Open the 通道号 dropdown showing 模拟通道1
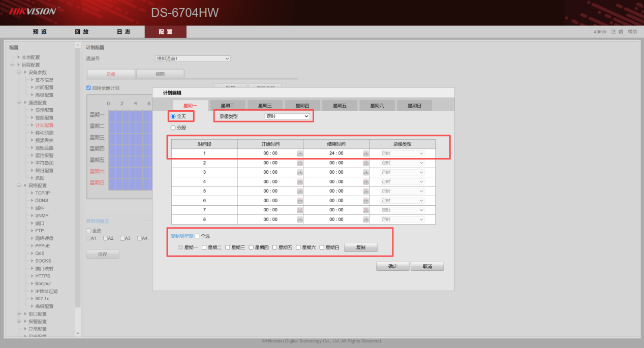 point(193,58)
